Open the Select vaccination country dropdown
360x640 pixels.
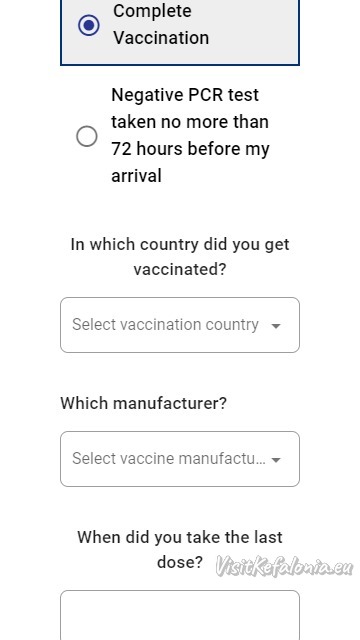pos(180,325)
